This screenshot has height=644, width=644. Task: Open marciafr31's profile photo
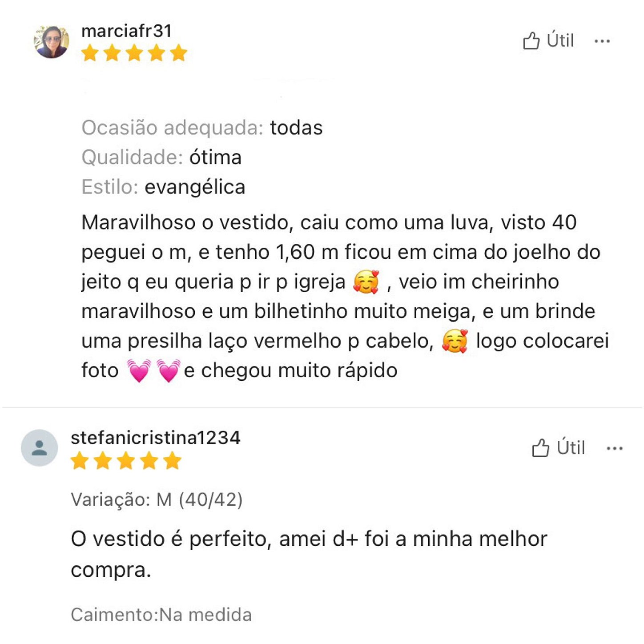pos(51,42)
